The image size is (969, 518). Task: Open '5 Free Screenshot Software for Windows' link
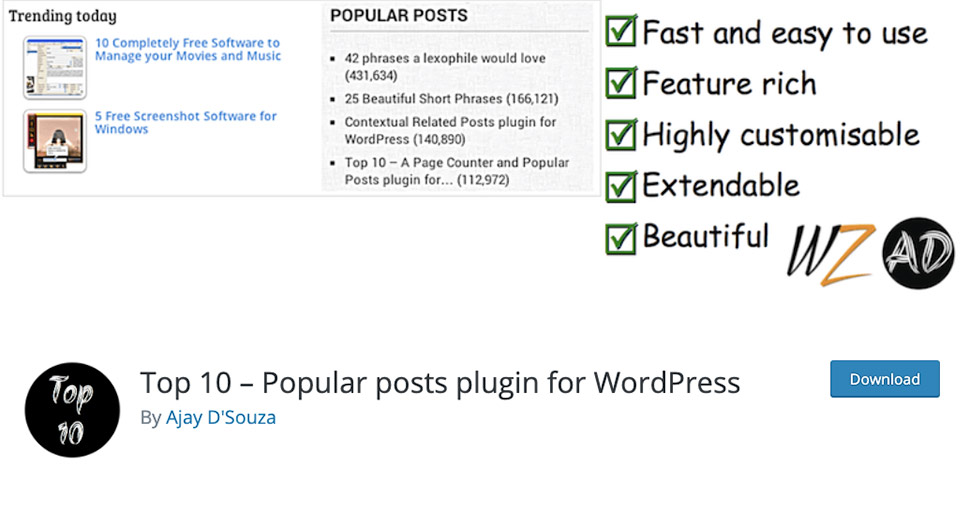click(x=185, y=122)
